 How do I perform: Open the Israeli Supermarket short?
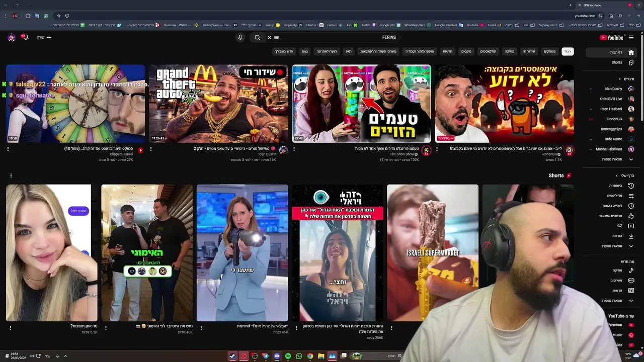pyautogui.click(x=433, y=252)
